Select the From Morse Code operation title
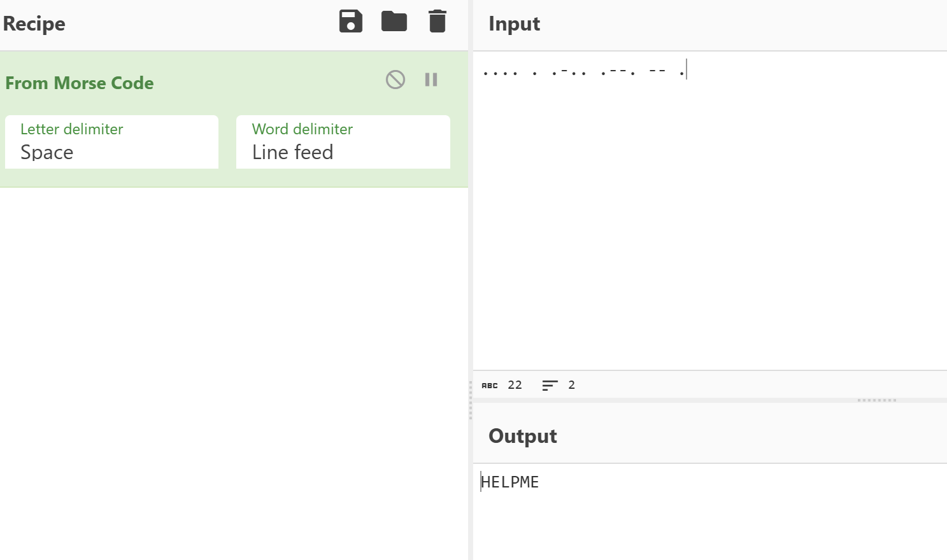The width and height of the screenshot is (947, 560). (x=80, y=83)
